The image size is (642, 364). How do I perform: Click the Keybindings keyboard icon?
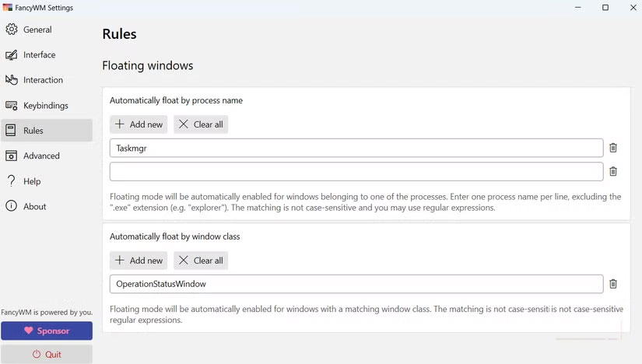(12, 106)
